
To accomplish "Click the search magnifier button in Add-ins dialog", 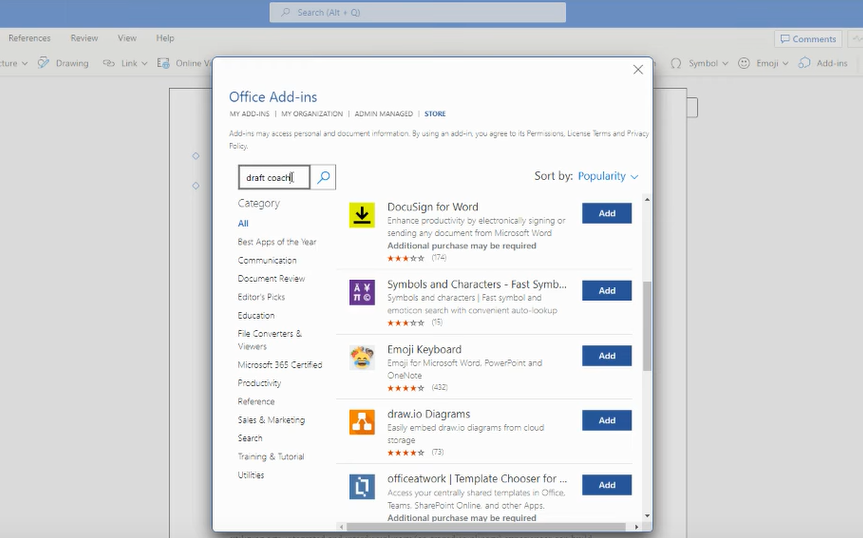I will coord(324,177).
